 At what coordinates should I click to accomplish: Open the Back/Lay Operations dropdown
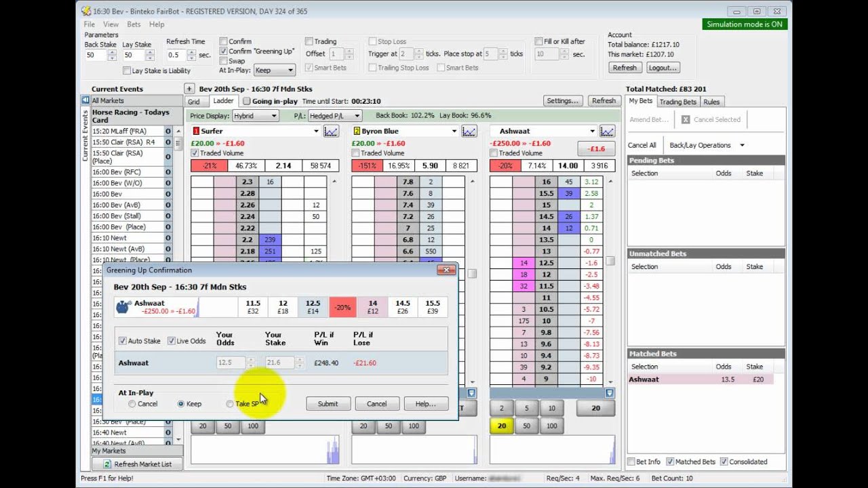coord(742,145)
